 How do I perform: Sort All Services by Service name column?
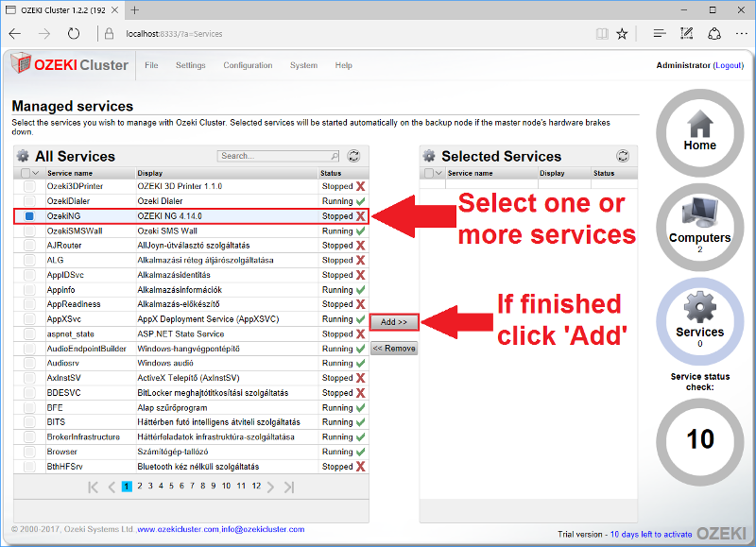pyautogui.click(x=69, y=173)
